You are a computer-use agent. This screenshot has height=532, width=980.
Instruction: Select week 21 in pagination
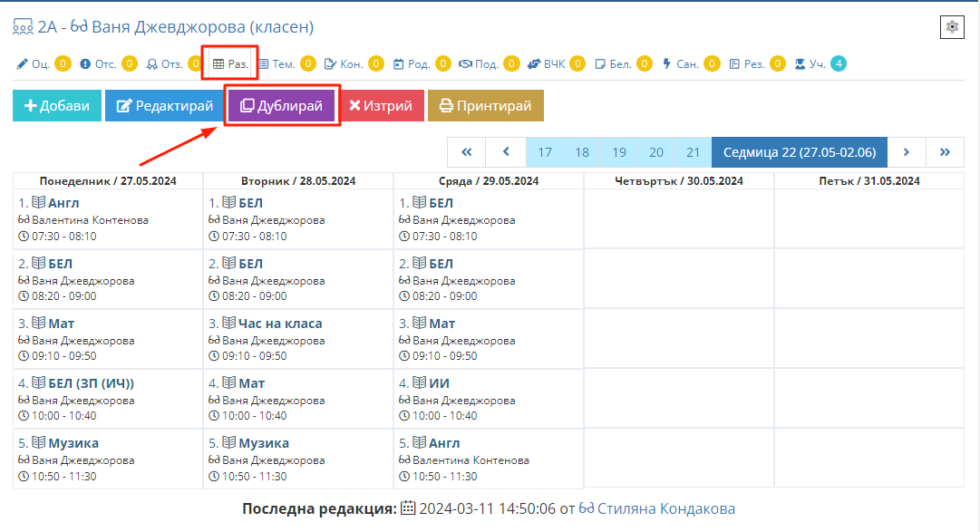694,152
